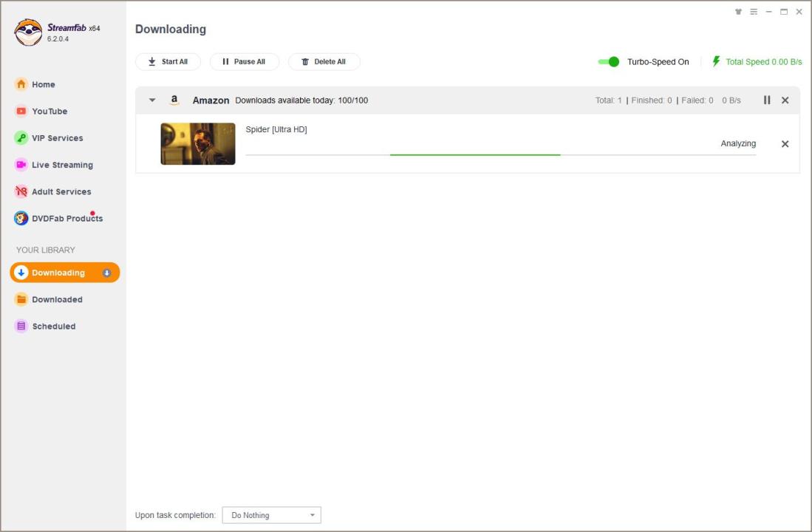The image size is (812, 532).
Task: Cancel the Spider [Ultra HD] download
Action: pyautogui.click(x=785, y=144)
